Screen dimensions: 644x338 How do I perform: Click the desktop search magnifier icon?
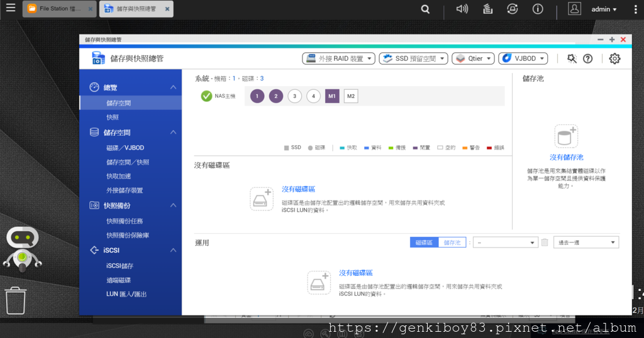425,9
